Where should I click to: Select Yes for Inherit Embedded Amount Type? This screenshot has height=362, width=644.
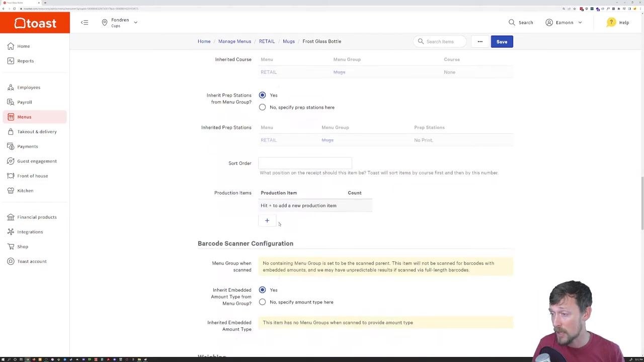tap(262, 290)
